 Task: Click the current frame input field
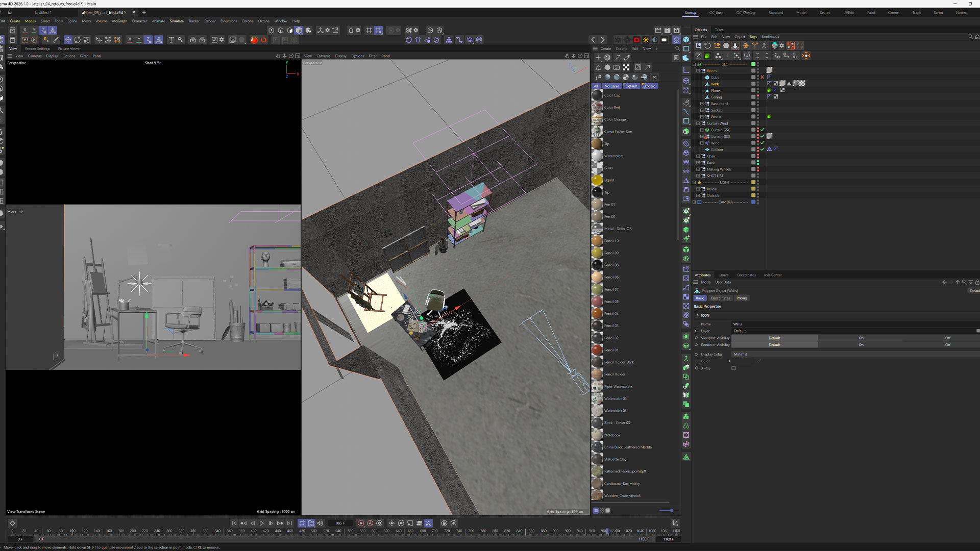tap(340, 523)
